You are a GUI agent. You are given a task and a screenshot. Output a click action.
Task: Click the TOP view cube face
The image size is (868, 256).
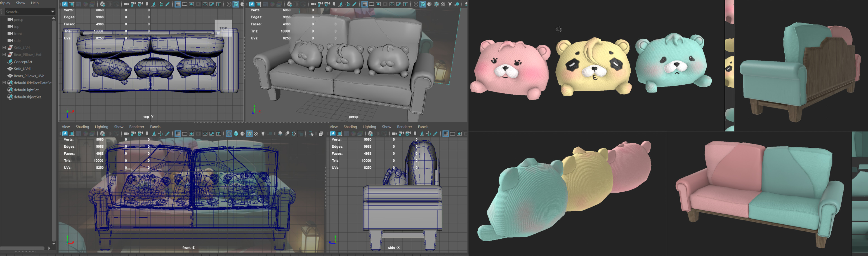(x=223, y=28)
